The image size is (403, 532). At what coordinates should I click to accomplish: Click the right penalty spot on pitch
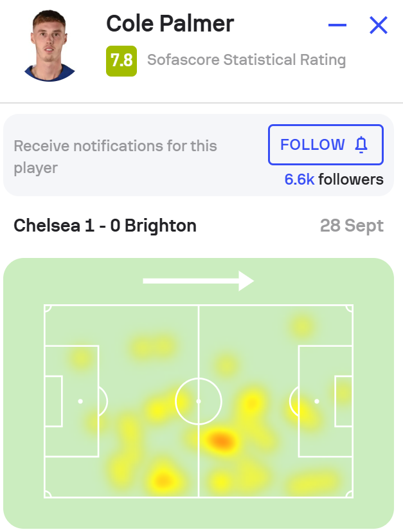[316, 401]
